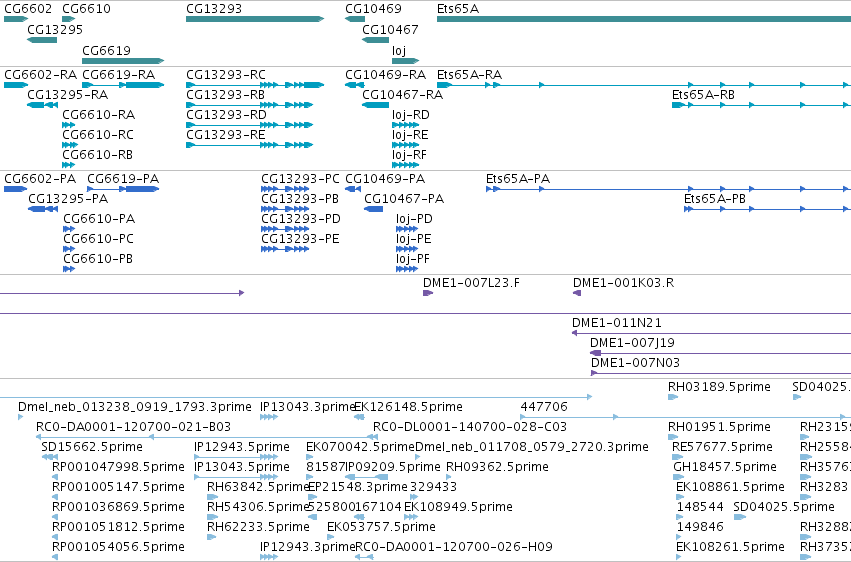Screen dimensions: 851x562
Task: Click the SD15662.5prime EST label
Action: pos(92,447)
